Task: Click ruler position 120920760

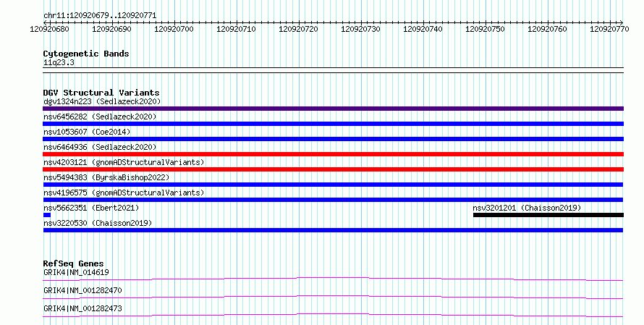Action: coord(547,29)
